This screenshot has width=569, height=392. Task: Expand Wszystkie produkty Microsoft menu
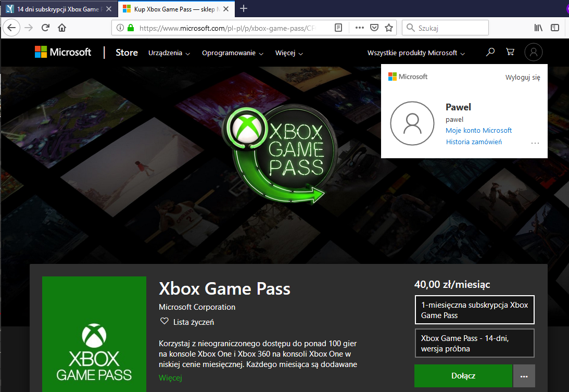416,53
